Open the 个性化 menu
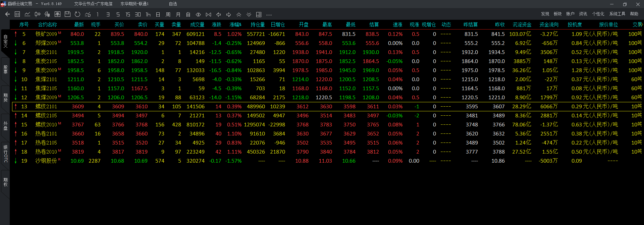Screen dimensions: 644x225 (598, 14)
